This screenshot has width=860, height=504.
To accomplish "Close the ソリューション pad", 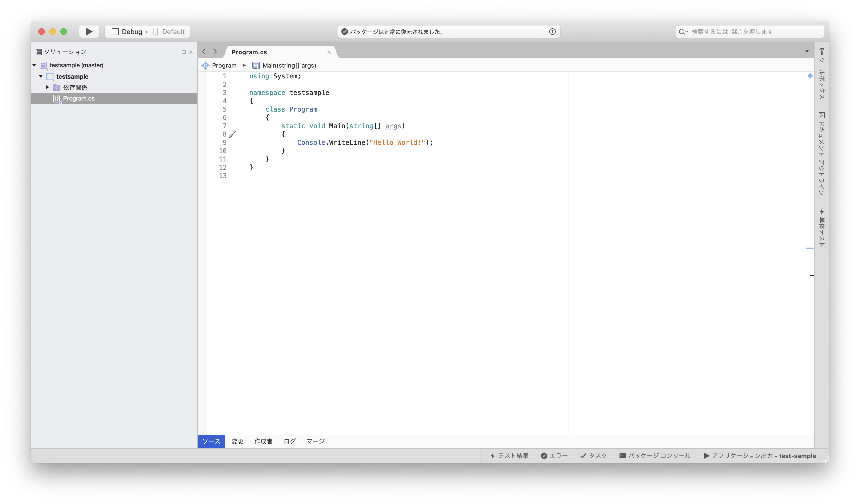I will (191, 52).
